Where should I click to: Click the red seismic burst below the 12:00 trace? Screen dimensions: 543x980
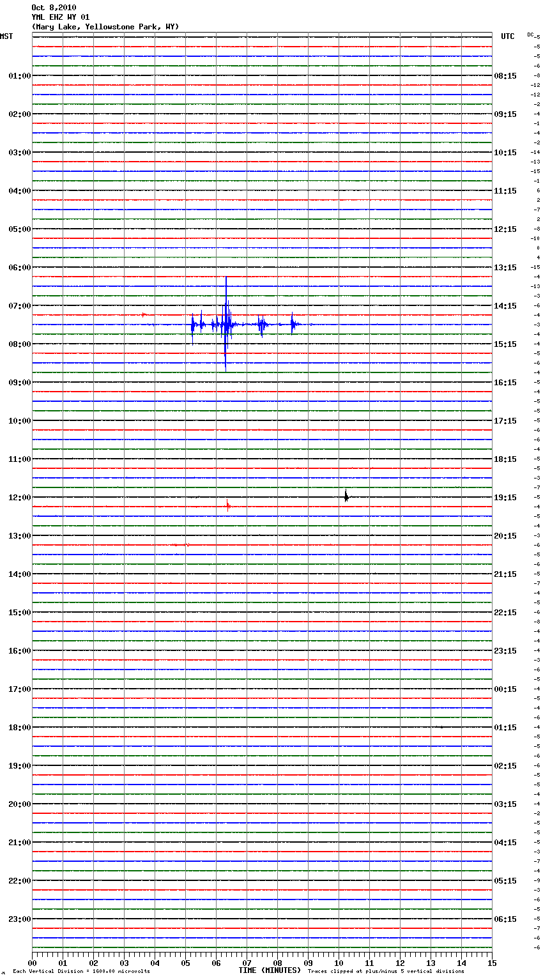pos(228,506)
